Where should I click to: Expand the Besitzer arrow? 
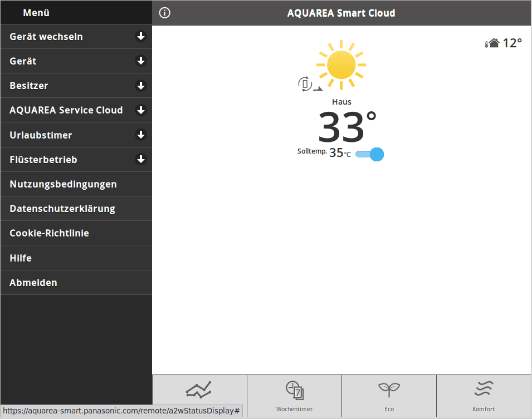[x=141, y=86]
